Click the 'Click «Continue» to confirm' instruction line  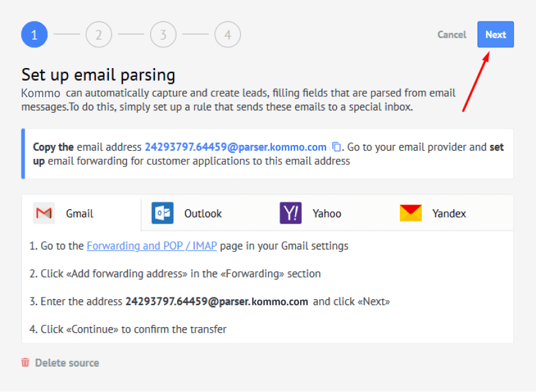[128, 329]
